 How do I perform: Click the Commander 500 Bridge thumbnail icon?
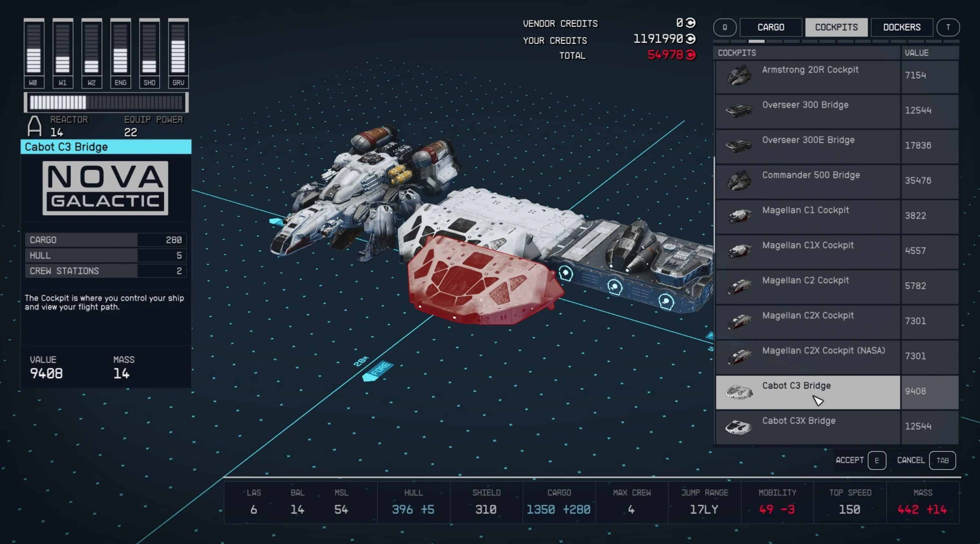point(739,180)
